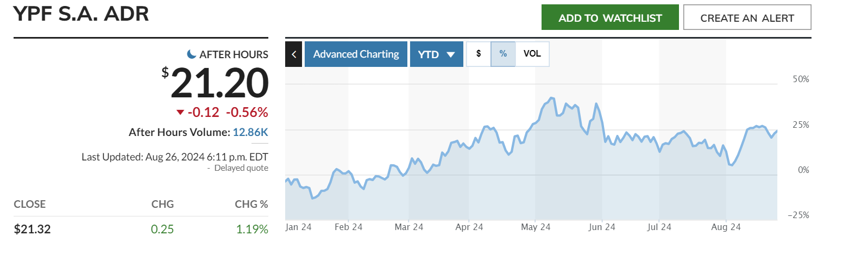Click the Aug 24 axis label

(x=726, y=227)
